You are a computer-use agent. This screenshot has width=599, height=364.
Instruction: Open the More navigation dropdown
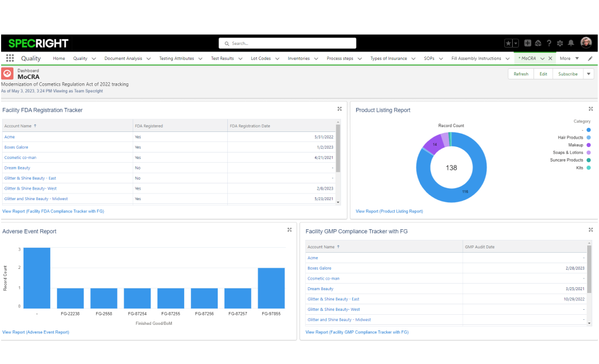point(569,58)
